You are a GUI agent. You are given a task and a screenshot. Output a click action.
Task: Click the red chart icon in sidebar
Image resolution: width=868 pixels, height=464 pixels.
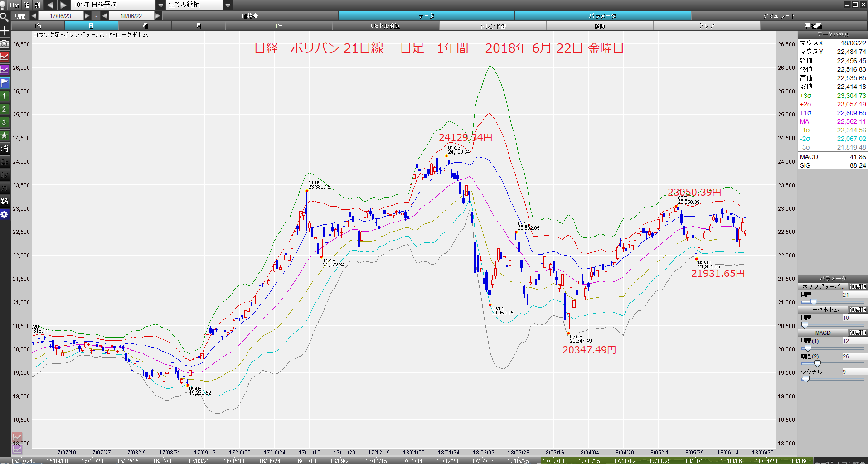5,57
